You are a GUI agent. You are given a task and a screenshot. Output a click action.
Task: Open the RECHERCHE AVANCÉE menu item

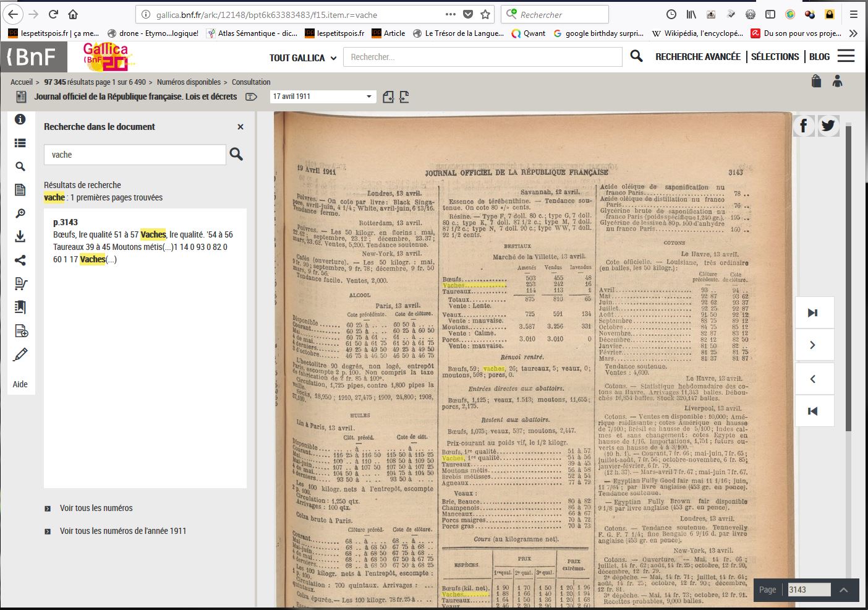click(x=697, y=57)
